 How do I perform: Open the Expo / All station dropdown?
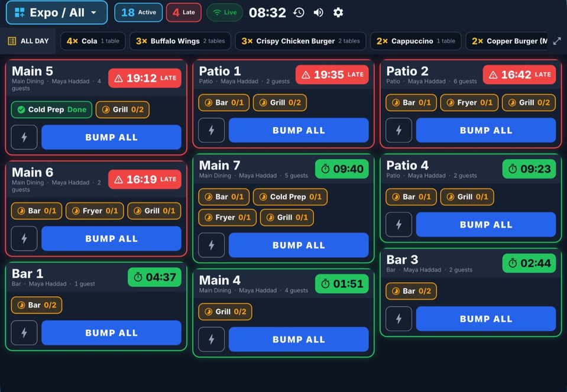(x=57, y=12)
